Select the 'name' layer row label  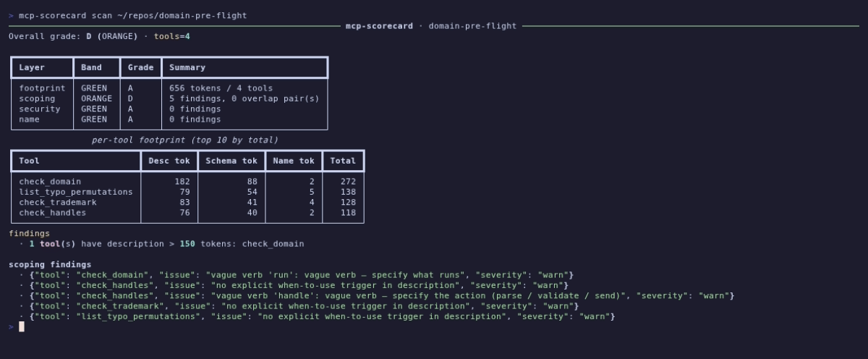(x=30, y=119)
